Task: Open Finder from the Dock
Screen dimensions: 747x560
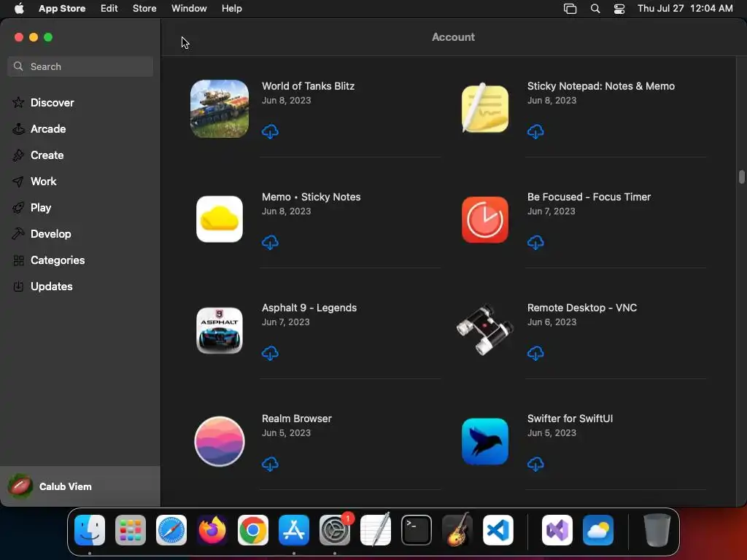Action: (90, 529)
